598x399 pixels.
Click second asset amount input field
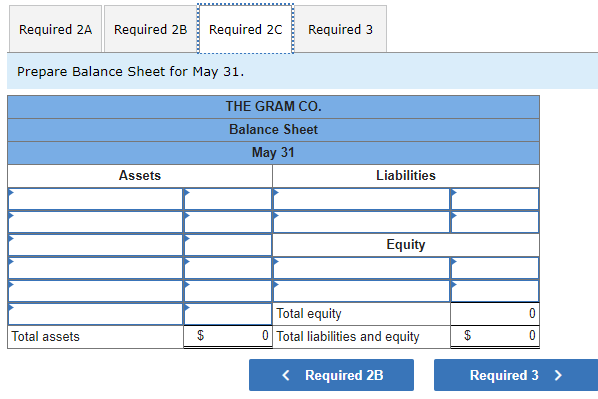[228, 222]
